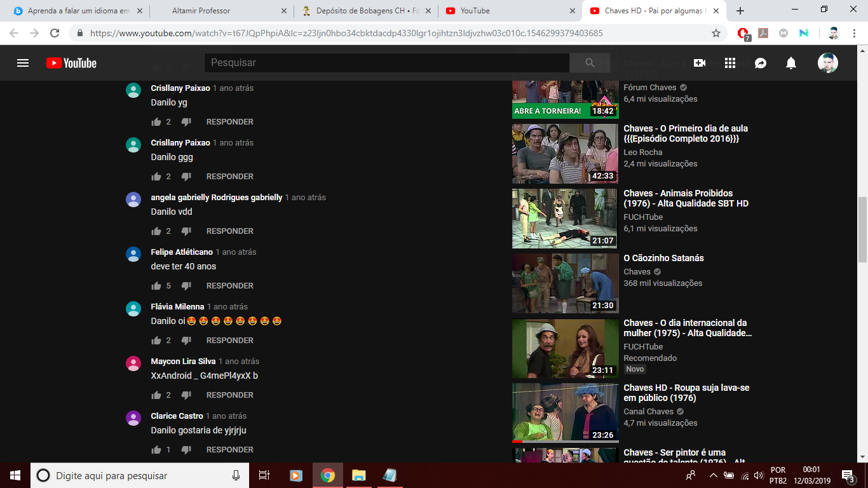The image size is (868, 488).
Task: Dislike Maycon Lira Silva's comment
Action: point(186,395)
